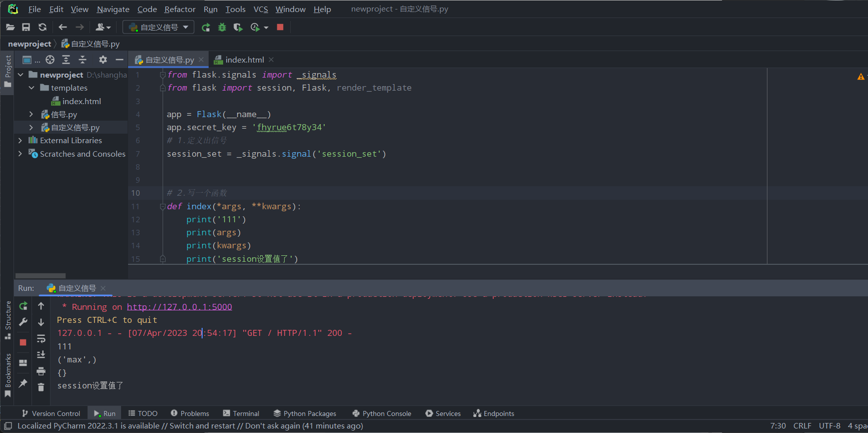Stop the process in Run panel
This screenshot has width=868, height=433.
(x=23, y=342)
